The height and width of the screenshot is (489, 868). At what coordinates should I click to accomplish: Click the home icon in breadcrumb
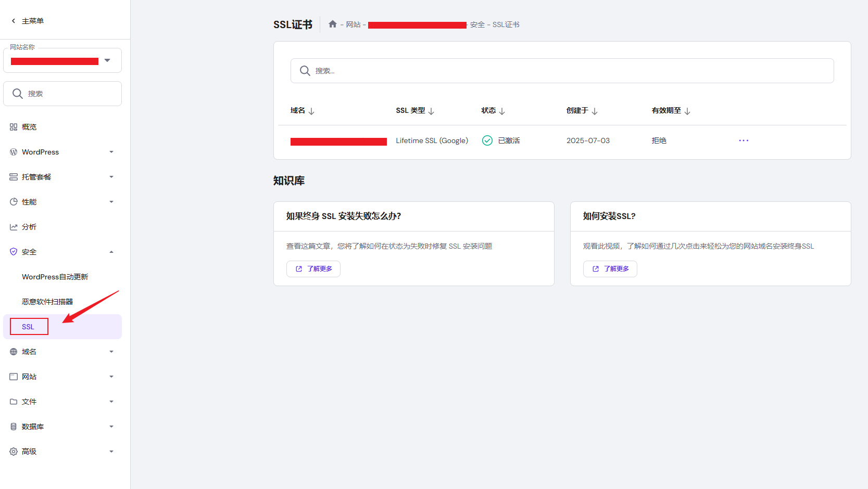tap(333, 24)
